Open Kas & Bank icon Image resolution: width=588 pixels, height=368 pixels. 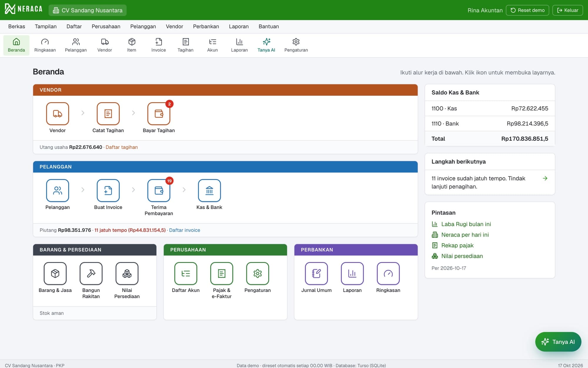209,190
